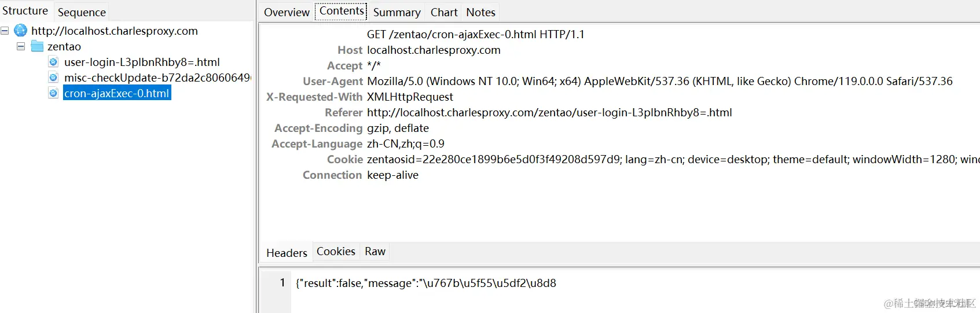Switch to the Structure tab

point(25,10)
